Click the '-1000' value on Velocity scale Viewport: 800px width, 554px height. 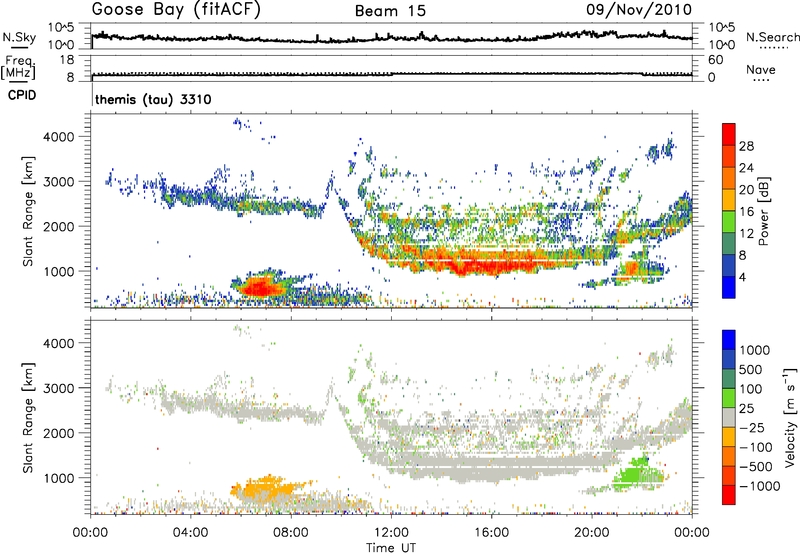[x=760, y=486]
